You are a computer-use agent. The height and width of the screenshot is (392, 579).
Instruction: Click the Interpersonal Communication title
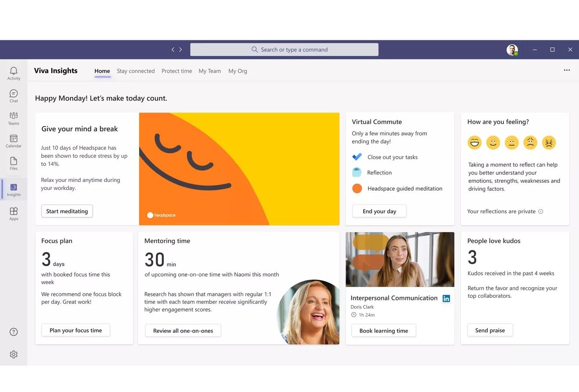pos(394,298)
